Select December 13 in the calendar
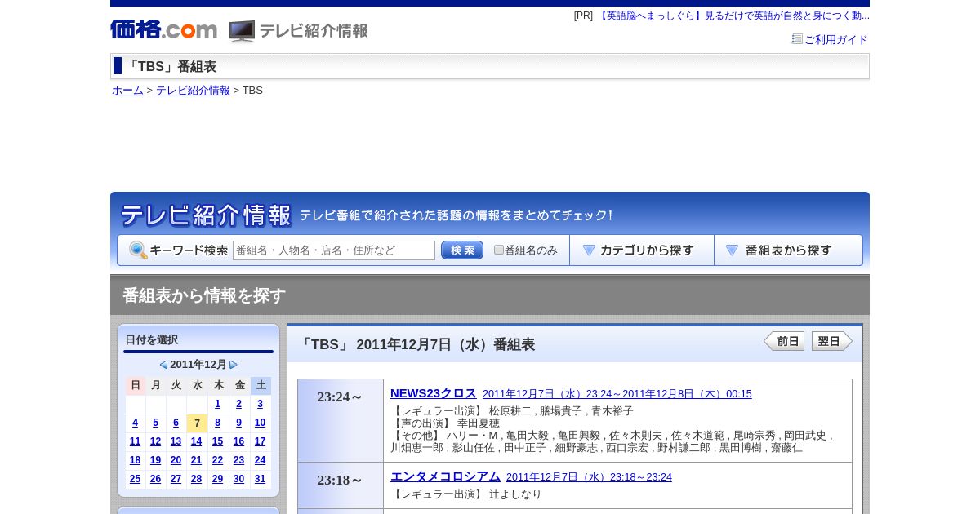980x514 pixels. coord(176,441)
